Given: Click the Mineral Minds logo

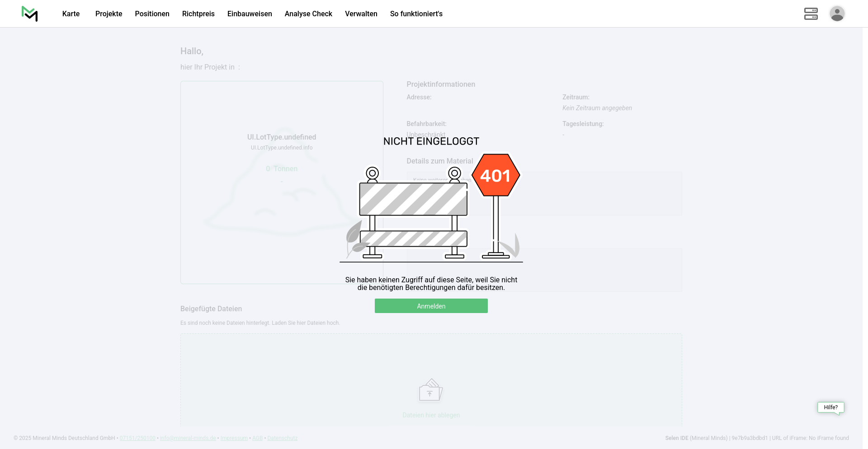Looking at the screenshot, I should tap(30, 14).
